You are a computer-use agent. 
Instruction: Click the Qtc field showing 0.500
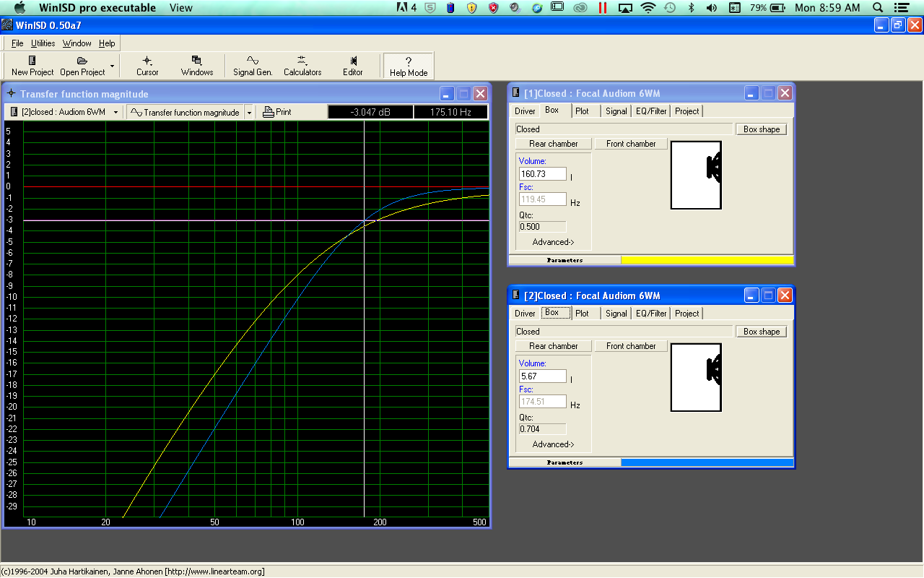(543, 227)
